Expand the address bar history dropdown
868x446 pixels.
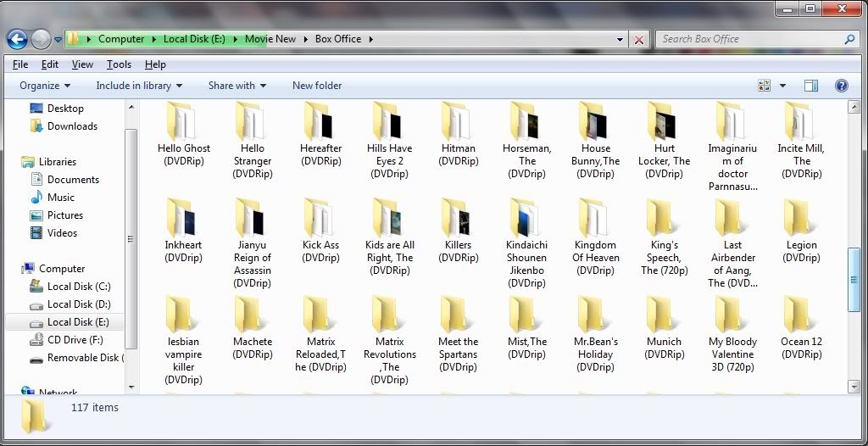pyautogui.click(x=620, y=39)
